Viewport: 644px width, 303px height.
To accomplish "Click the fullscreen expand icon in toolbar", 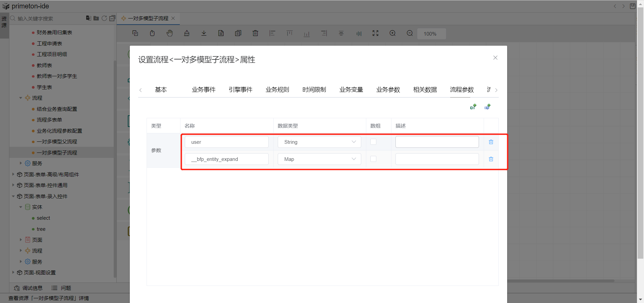I will coord(375,33).
